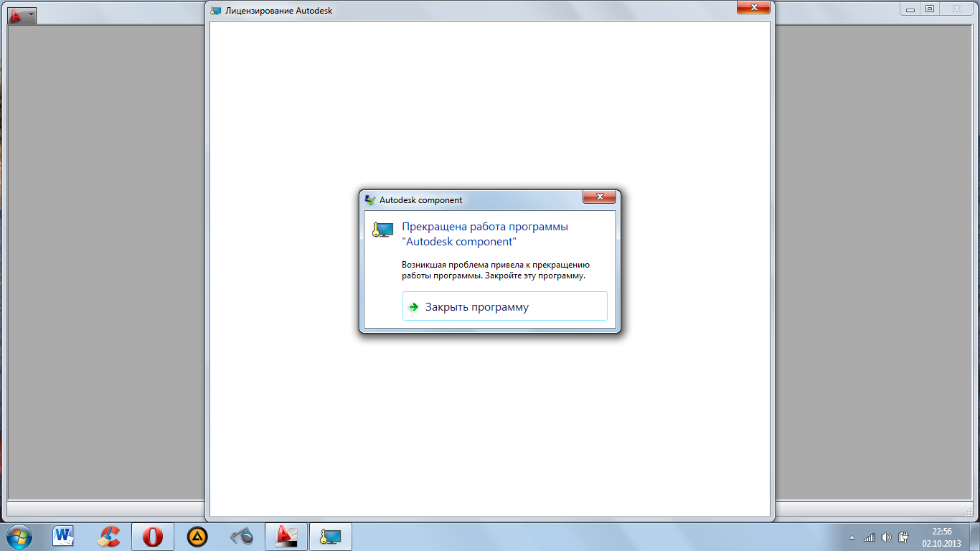Close the Autodesk component error dialog
The width and height of the screenshot is (980, 551).
pyautogui.click(x=599, y=197)
